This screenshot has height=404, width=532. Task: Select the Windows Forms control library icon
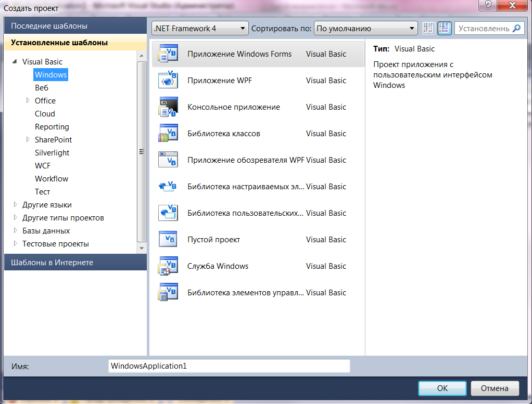click(168, 292)
